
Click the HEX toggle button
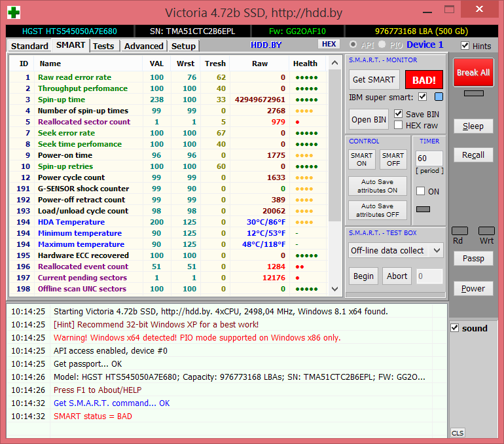329,44
